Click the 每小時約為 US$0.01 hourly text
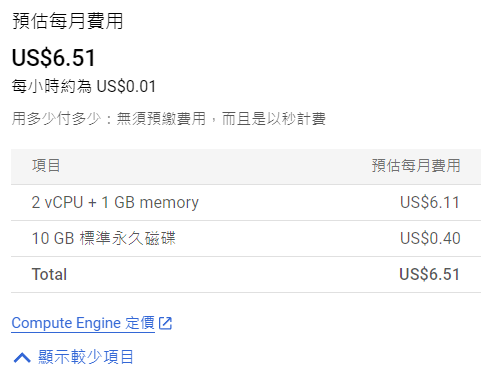The width and height of the screenshot is (492, 376). pos(84,86)
